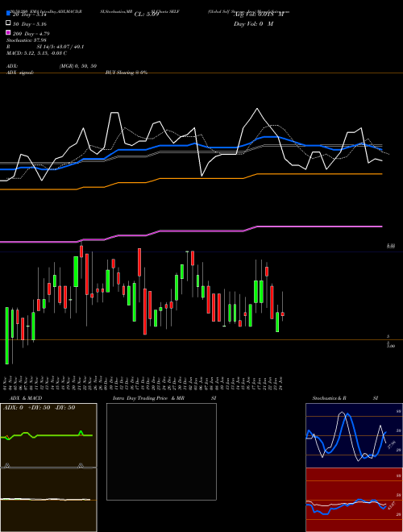Image resolution: width=403 pixels, height=532 pixels.
Task: Click the 'ADX & MACD' panel title
Action: [26, 398]
